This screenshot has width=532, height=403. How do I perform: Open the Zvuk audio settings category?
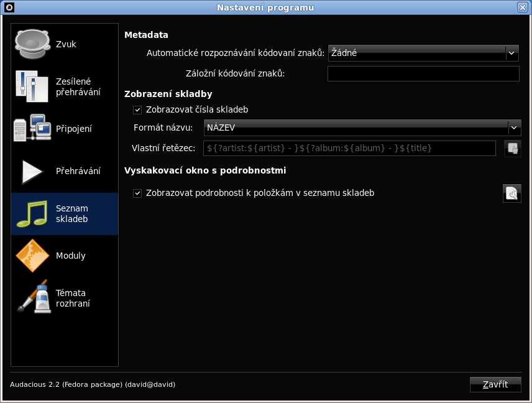pos(65,45)
